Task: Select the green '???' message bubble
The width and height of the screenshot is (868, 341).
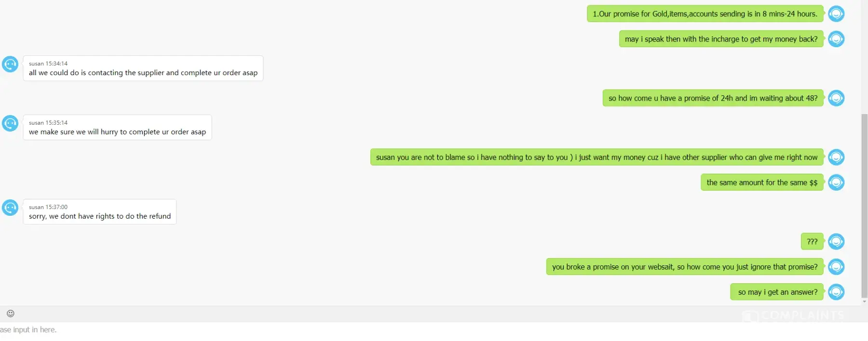Action: point(812,241)
